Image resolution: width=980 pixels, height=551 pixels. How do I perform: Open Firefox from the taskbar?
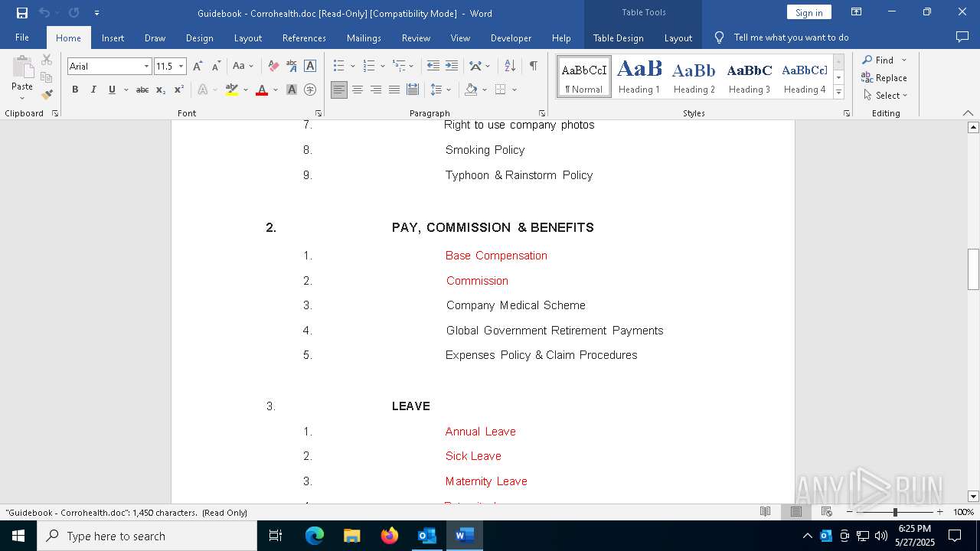pos(390,536)
